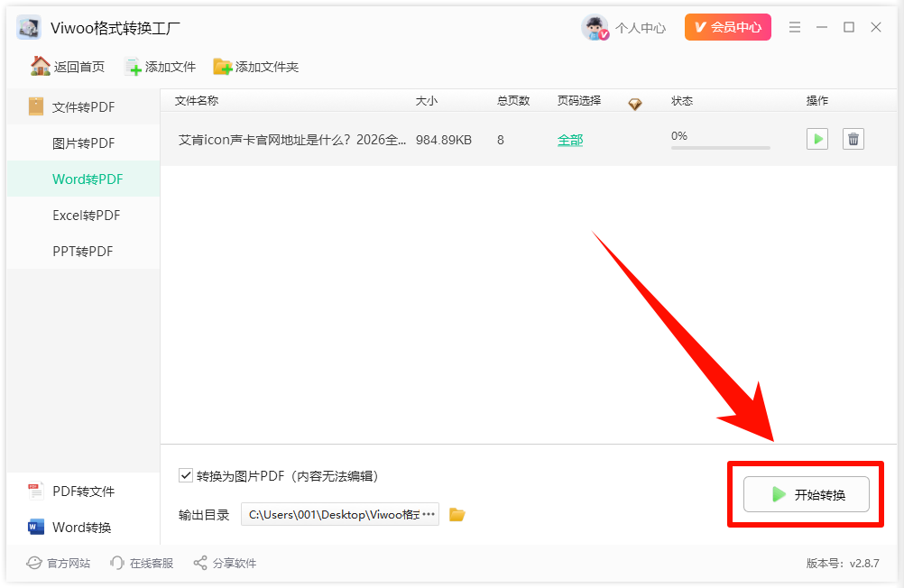The height and width of the screenshot is (588, 904).
Task: Open 官方网站 official website link
Action: tap(59, 563)
